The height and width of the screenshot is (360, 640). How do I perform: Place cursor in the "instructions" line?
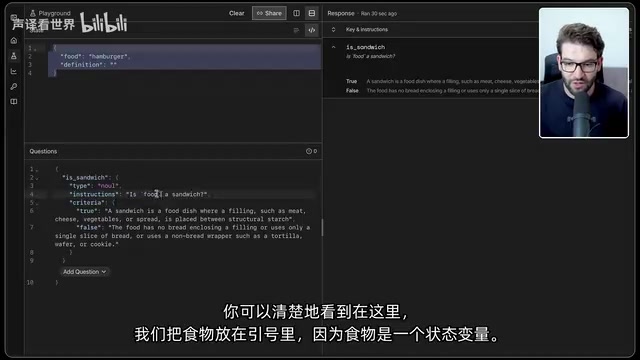click(139, 194)
